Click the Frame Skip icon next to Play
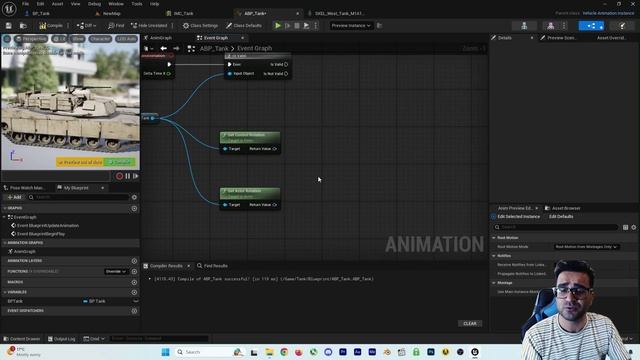Image resolution: width=640 pixels, height=360 pixels. (287, 26)
